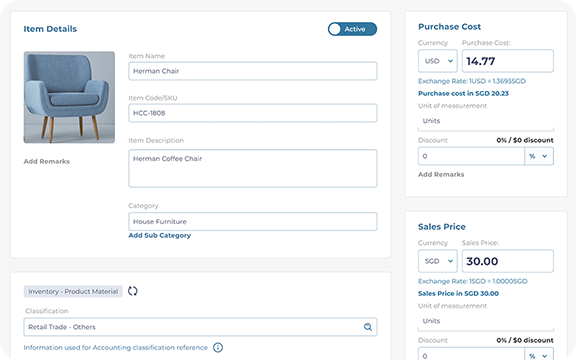Open the USD currency dropdown
This screenshot has height=360, width=576.
tap(438, 61)
